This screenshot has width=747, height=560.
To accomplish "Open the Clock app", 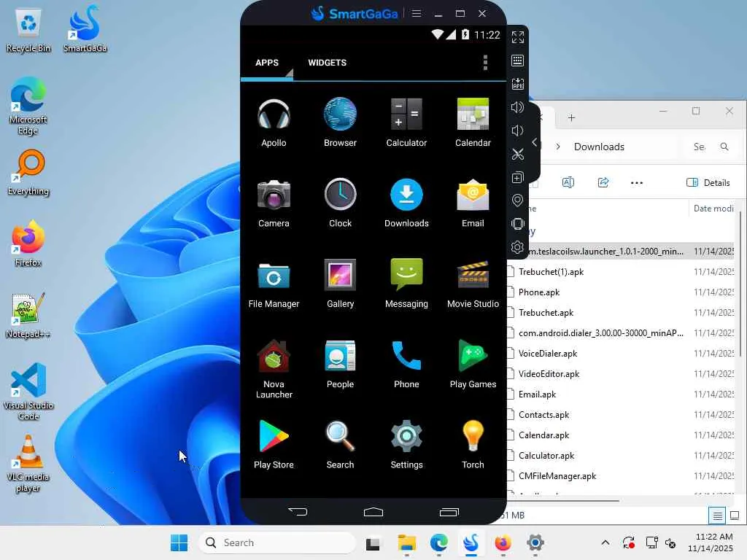I will click(340, 203).
